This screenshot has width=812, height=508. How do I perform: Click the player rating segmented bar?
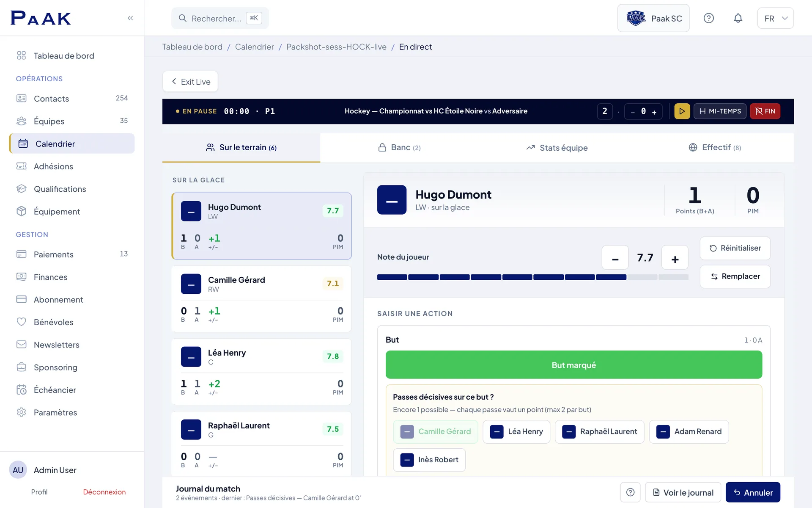coord(533,277)
